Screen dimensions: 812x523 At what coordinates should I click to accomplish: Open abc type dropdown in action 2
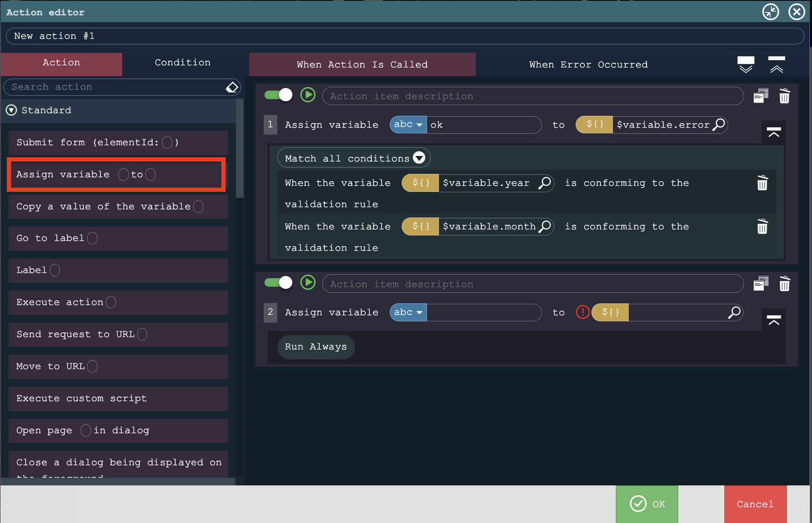[408, 312]
